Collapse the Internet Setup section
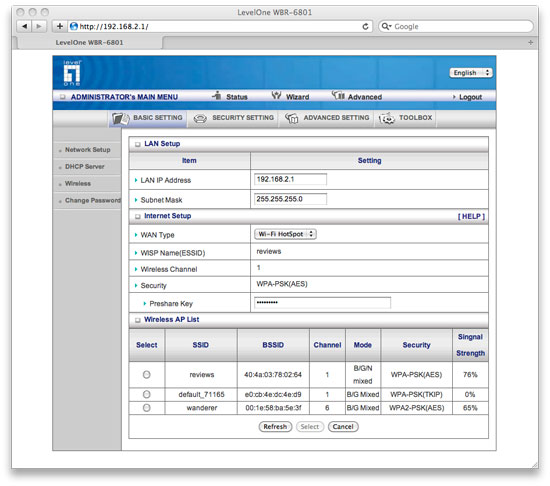The image size is (550, 486). pos(138,216)
